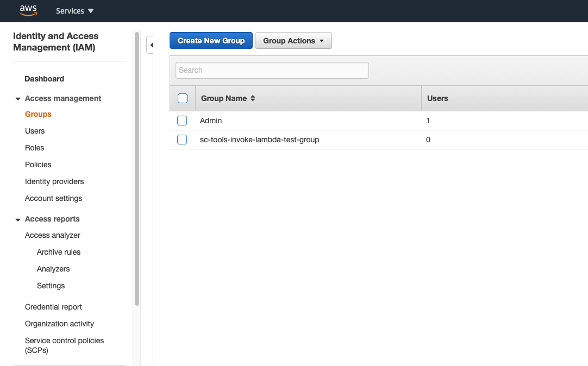Click the sidebar vertical scrollbar
This screenshot has width=588, height=366.
[x=137, y=168]
